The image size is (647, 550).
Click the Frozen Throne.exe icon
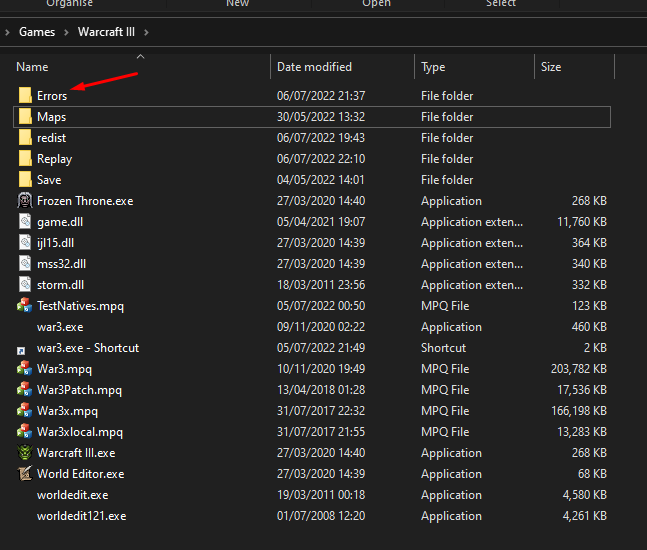[25, 201]
